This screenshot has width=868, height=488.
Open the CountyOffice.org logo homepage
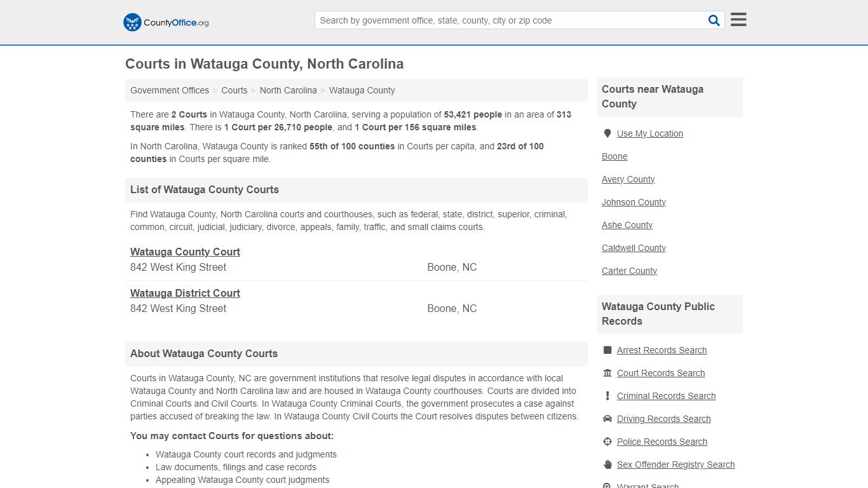[x=166, y=22]
